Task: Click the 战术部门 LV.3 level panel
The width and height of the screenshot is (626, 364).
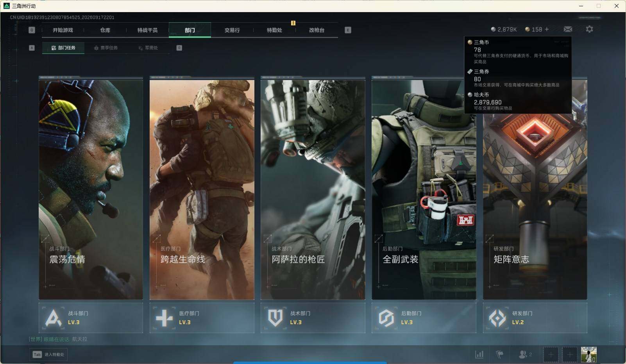Action: pos(313,318)
